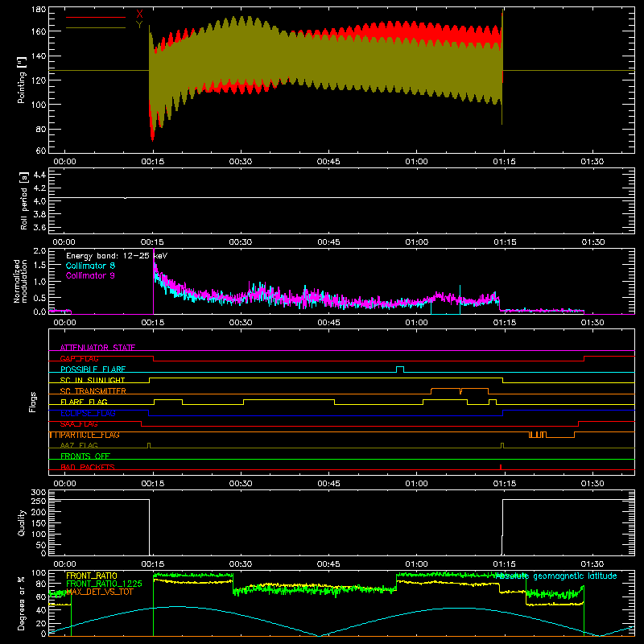Select the PARTICLE_FLAG label
The width and height of the screenshot is (644, 644).
90,435
